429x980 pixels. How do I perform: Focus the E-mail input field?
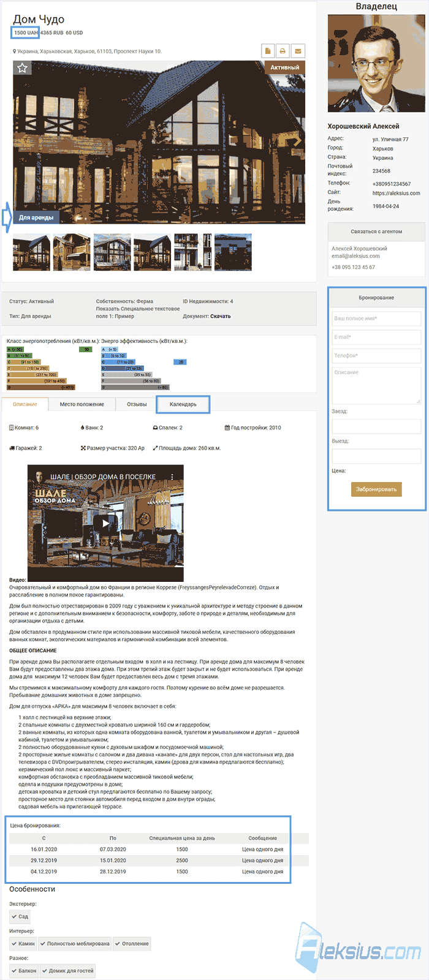coord(376,337)
